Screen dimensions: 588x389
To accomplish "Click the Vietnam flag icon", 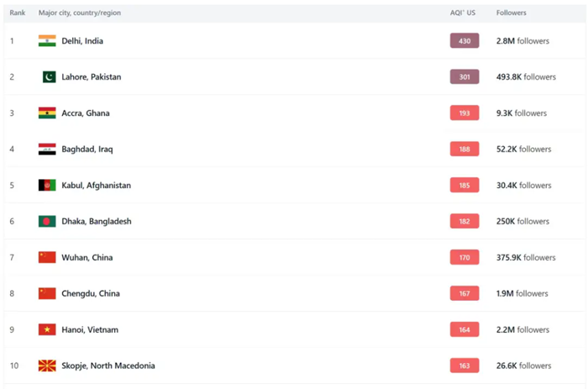I will (x=47, y=330).
